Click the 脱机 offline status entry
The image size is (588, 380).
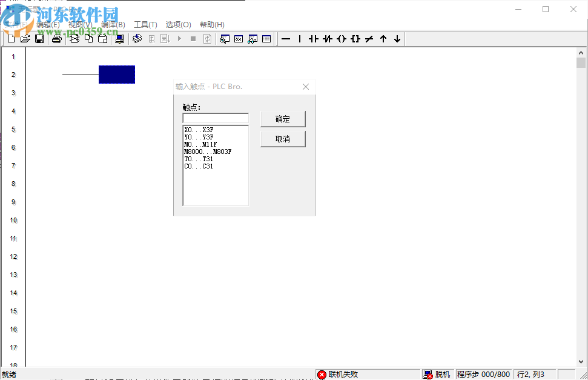coord(437,375)
